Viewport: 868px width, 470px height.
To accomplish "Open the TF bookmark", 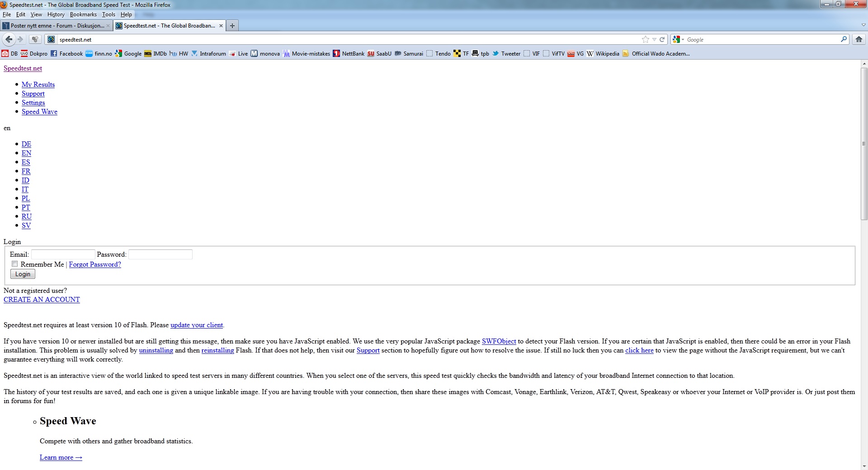I will pos(461,53).
